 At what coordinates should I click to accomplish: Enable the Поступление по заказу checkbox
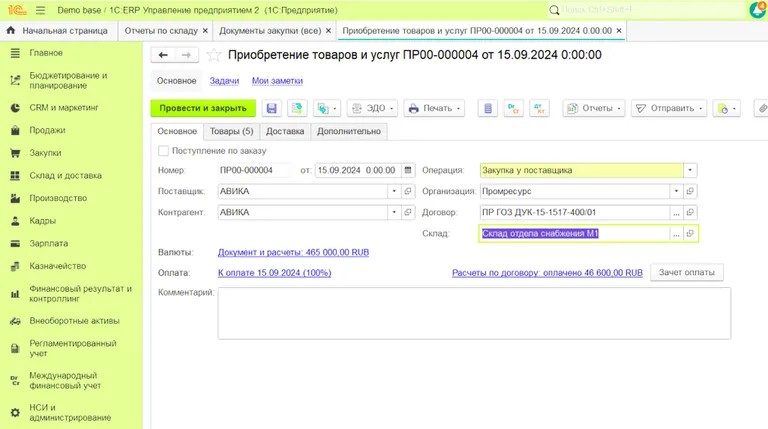[164, 151]
